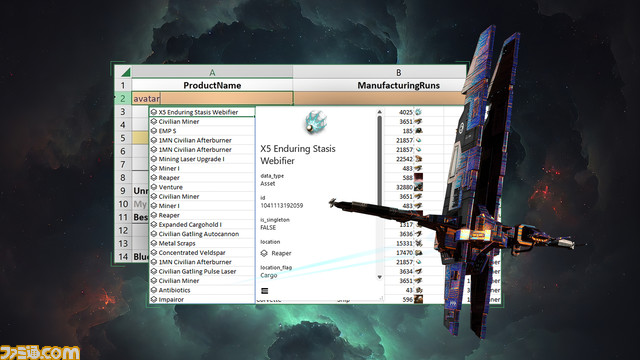Click row 9 cell starting with 'Unr'

click(140, 191)
